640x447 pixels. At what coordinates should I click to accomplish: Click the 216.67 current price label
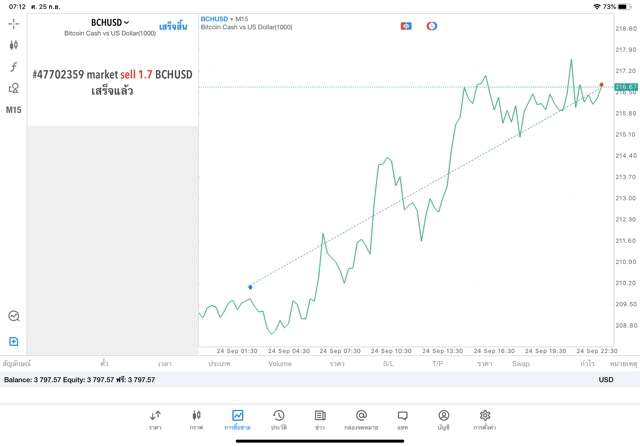pyautogui.click(x=626, y=87)
